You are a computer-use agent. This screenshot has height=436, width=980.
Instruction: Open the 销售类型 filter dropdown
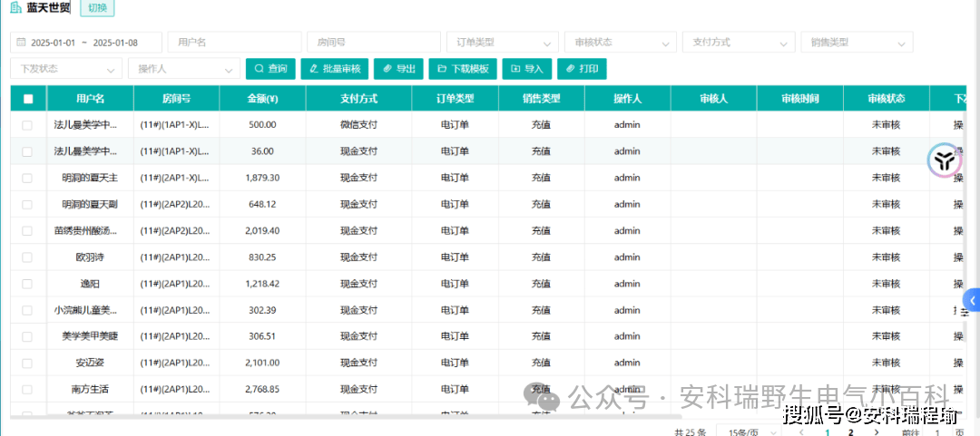click(857, 43)
